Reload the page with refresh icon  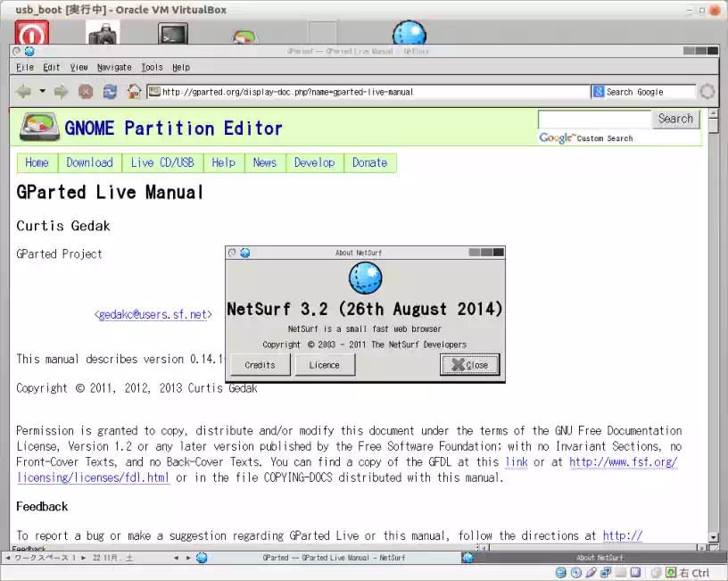(110, 92)
